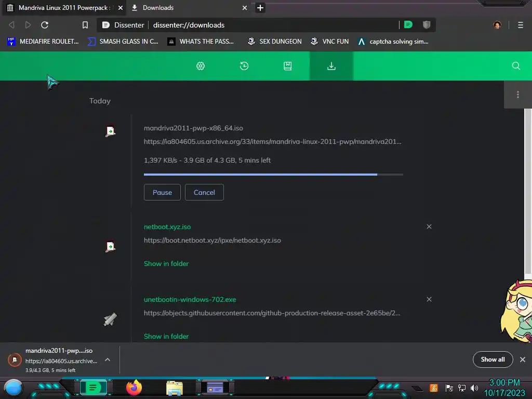Screen dimensions: 532x399
Task: Click the Java tray icon
Action: (x=434, y=388)
